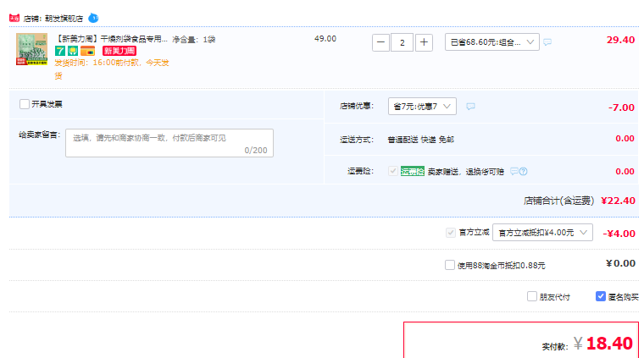The width and height of the screenshot is (644, 358).
Task: Open comment bubble next to store discount dropdown
Action: (470, 107)
